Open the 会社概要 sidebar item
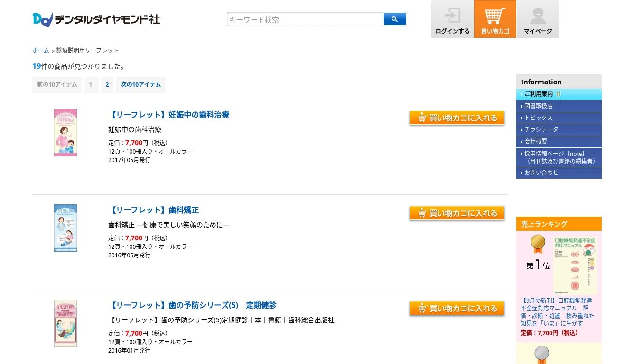634x364 pixels. pyautogui.click(x=536, y=141)
